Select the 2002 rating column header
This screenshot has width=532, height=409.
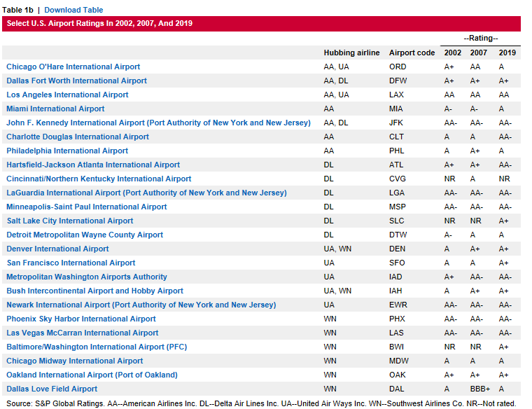point(453,53)
